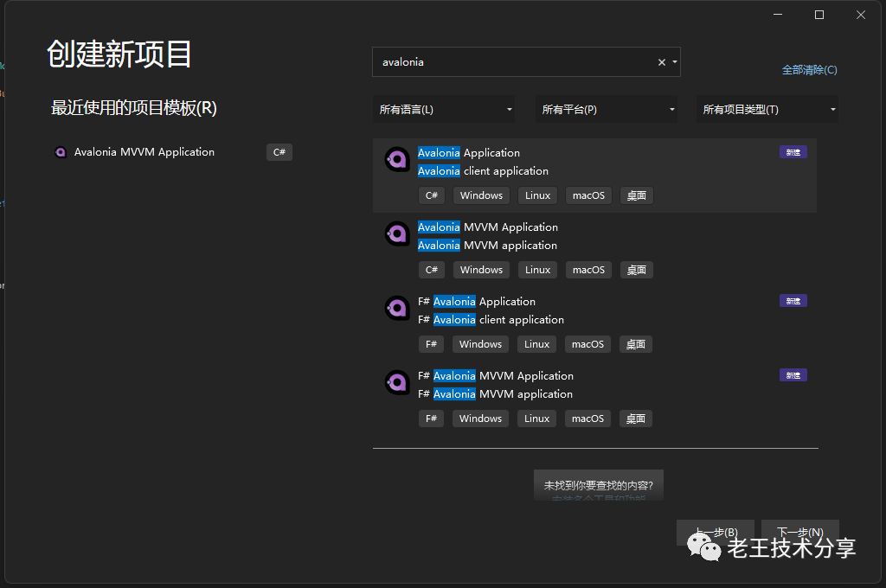
Task: Click macOS tag under F# Avalonia MVVM Application
Action: [587, 419]
